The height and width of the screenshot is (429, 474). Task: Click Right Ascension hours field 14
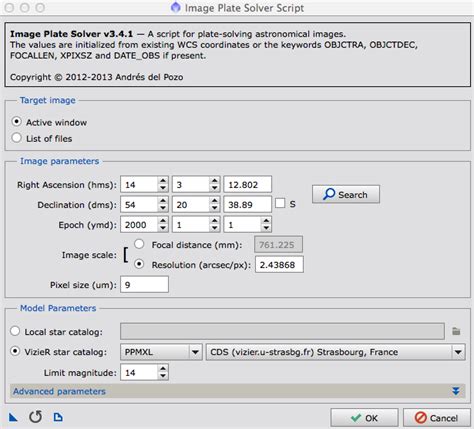pos(139,185)
